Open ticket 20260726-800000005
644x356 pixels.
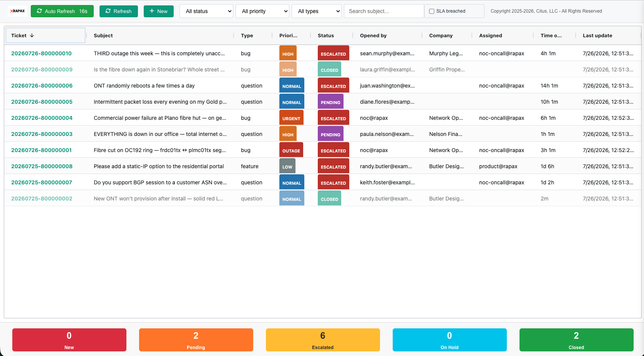(42, 102)
